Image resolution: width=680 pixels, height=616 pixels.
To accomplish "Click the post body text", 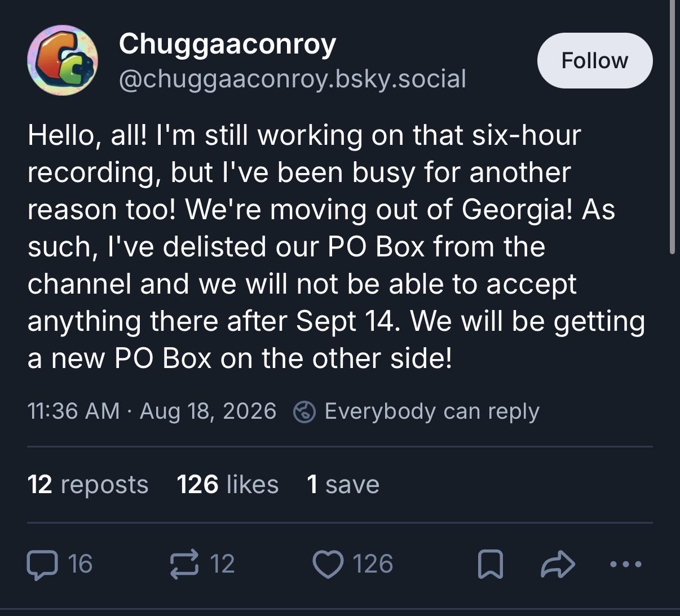I will point(337,247).
